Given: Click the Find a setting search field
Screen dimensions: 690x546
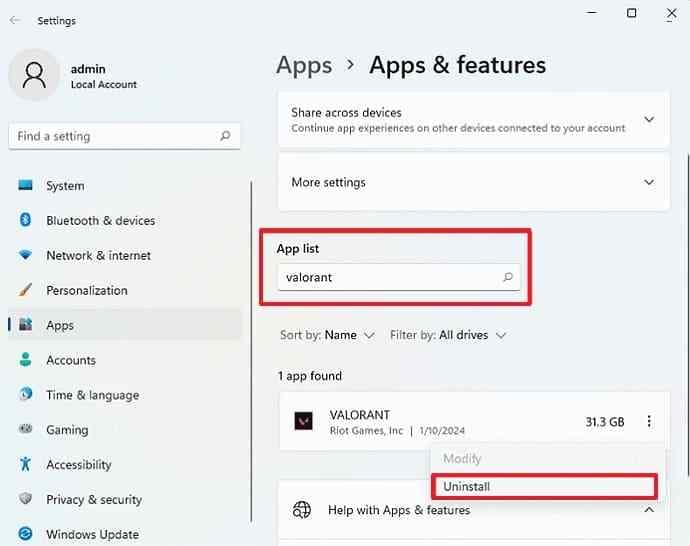Looking at the screenshot, I should (124, 136).
